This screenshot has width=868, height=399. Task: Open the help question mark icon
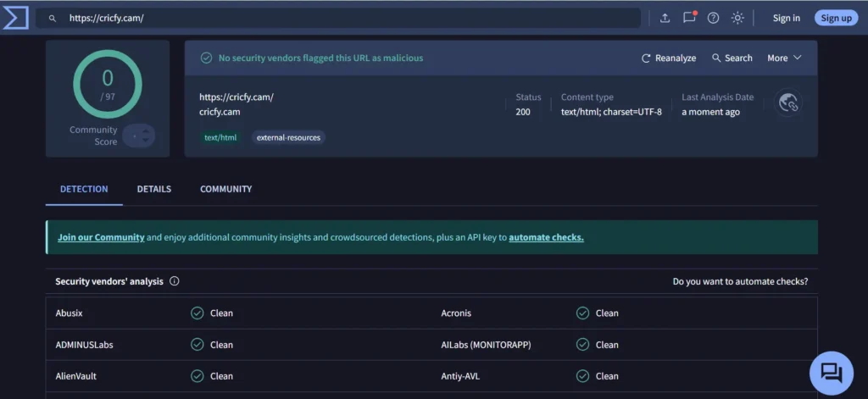click(713, 19)
